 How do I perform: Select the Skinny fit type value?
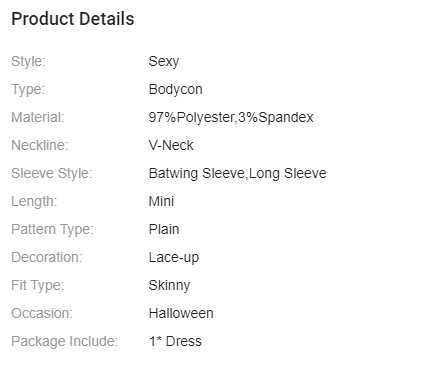pyautogui.click(x=169, y=286)
